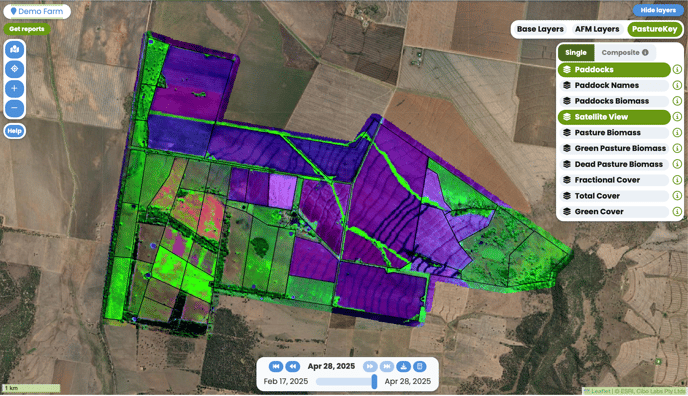Open info for Satellite View layer
The width and height of the screenshot is (688, 396).
[677, 117]
